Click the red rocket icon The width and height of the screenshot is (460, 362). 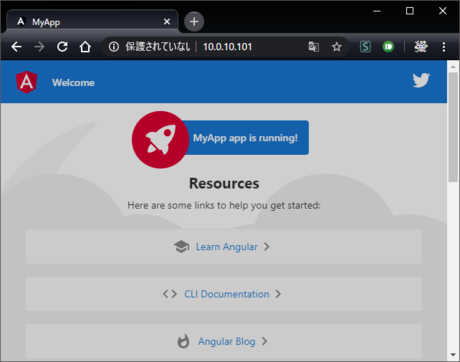click(160, 140)
